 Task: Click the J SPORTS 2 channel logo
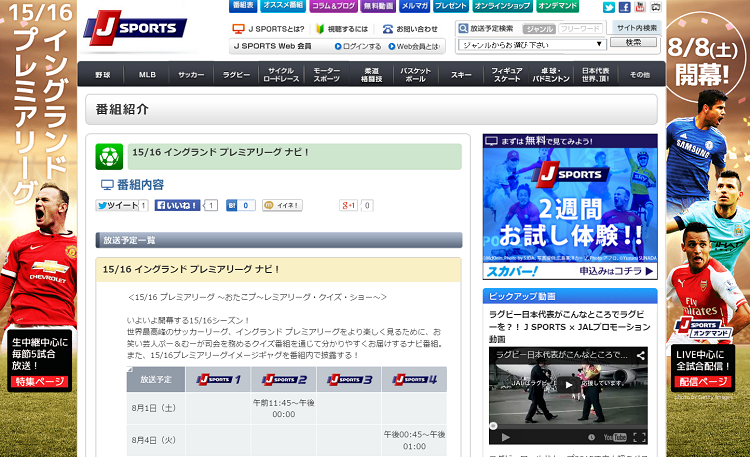[284, 379]
